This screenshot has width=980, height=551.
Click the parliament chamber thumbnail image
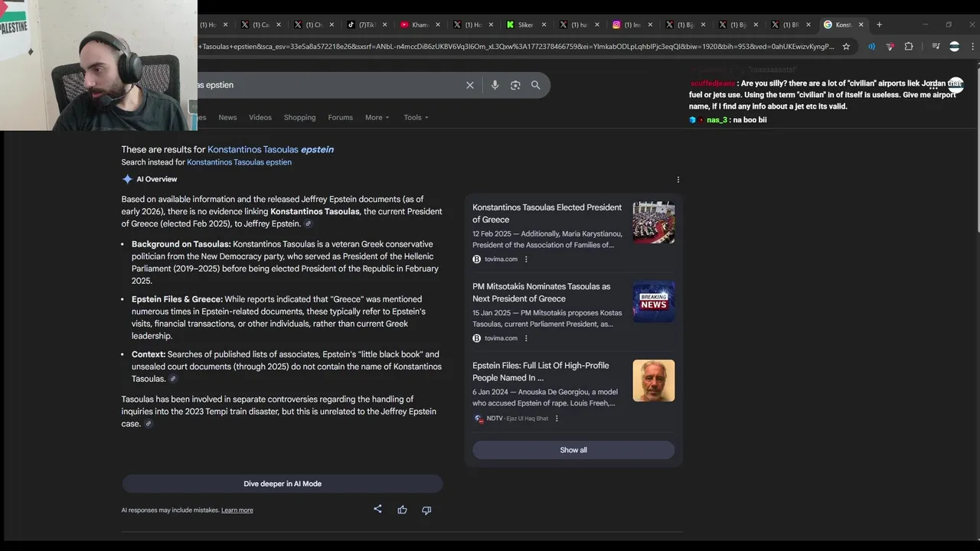coord(654,223)
